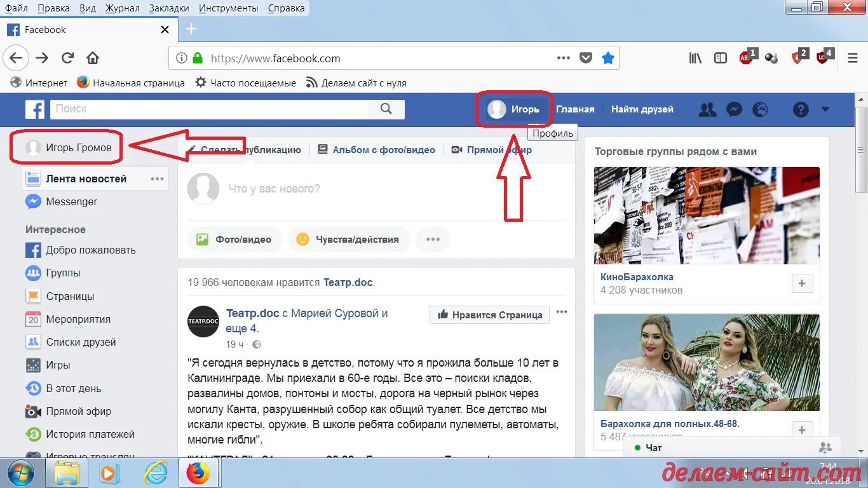Screen dimensions: 868x488
Task: Reload the page with the refresh icon
Action: click(x=67, y=58)
